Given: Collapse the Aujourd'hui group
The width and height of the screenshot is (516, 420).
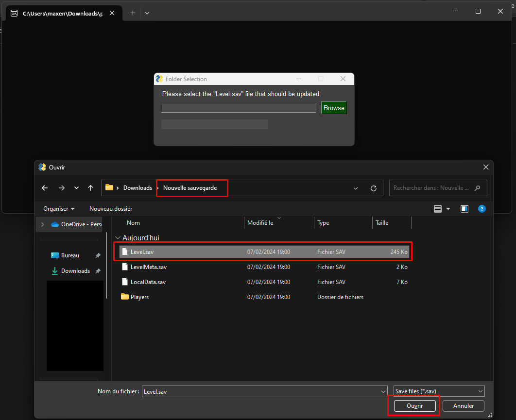Looking at the screenshot, I should click(x=118, y=238).
